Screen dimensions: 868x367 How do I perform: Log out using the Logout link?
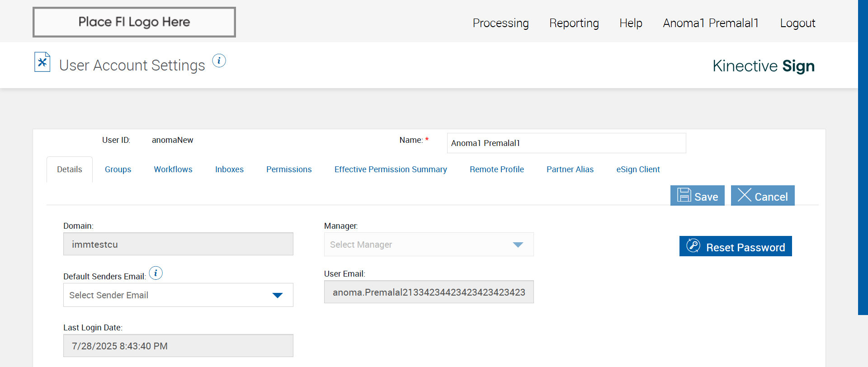click(797, 23)
